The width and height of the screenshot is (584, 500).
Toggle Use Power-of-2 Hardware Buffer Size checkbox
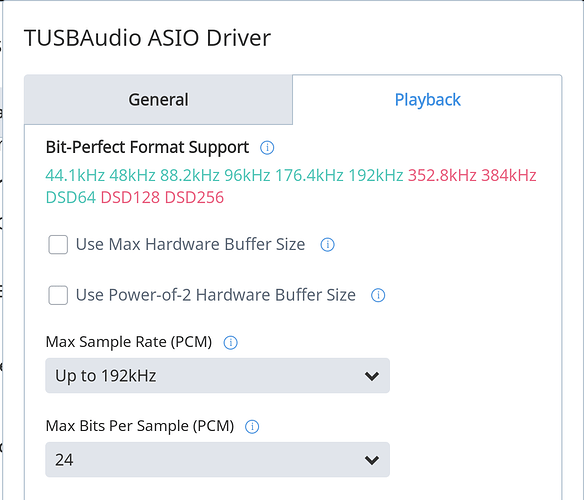[58, 295]
